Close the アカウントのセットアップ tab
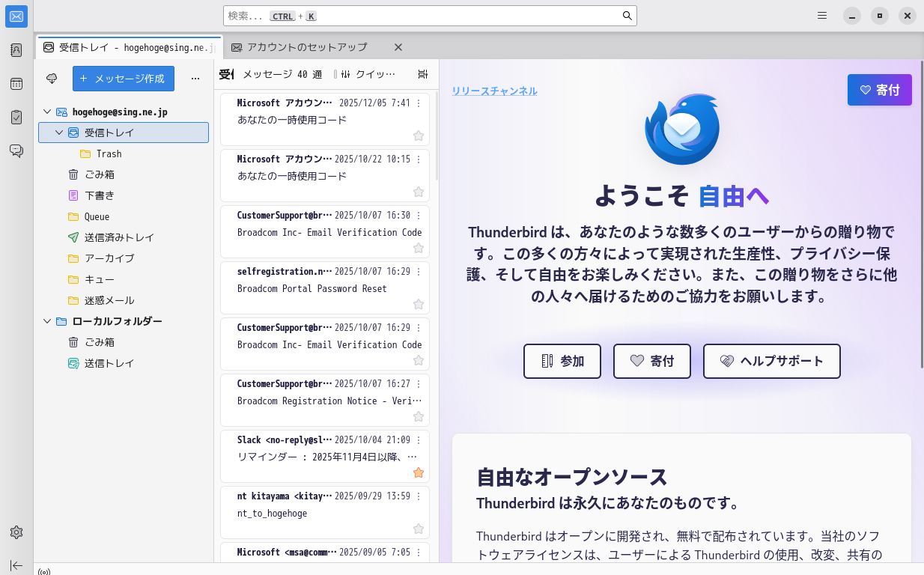924x575 pixels. pos(398,47)
